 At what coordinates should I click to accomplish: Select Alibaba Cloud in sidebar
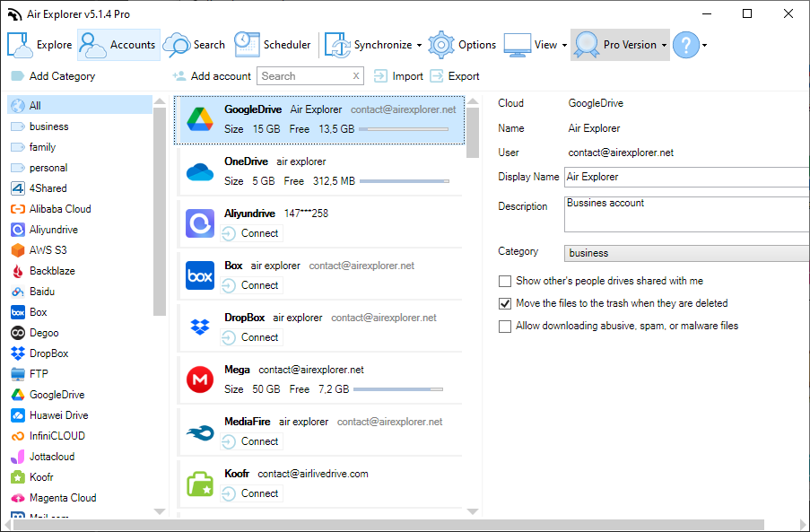80,209
